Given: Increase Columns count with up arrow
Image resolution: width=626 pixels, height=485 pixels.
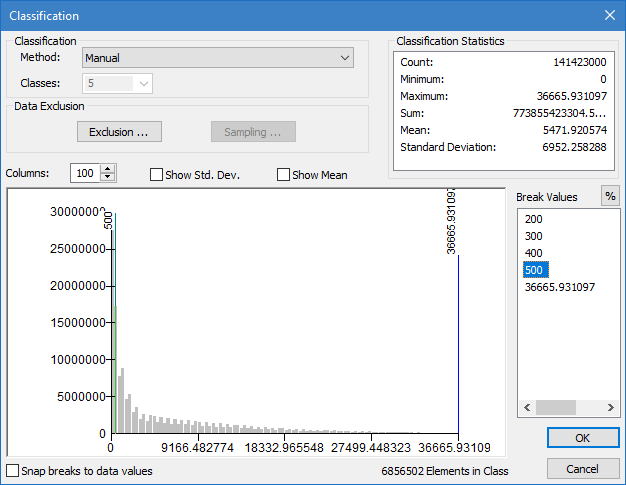Looking at the screenshot, I should tap(108, 169).
